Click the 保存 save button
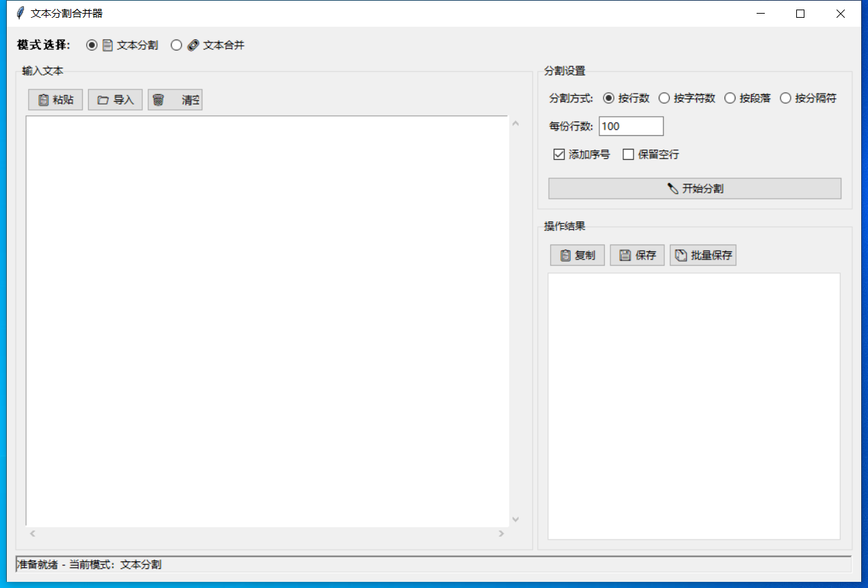The height and width of the screenshot is (588, 868). pyautogui.click(x=637, y=255)
